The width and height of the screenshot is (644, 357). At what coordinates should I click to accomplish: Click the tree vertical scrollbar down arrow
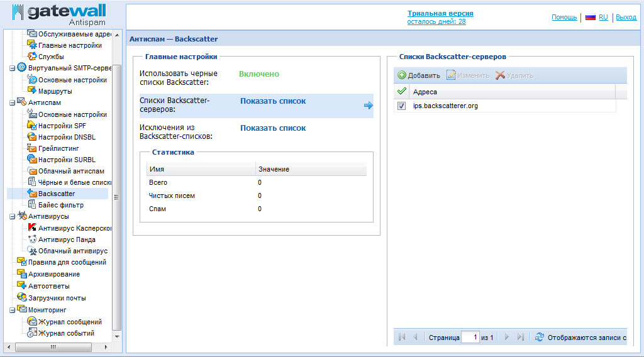point(117,336)
